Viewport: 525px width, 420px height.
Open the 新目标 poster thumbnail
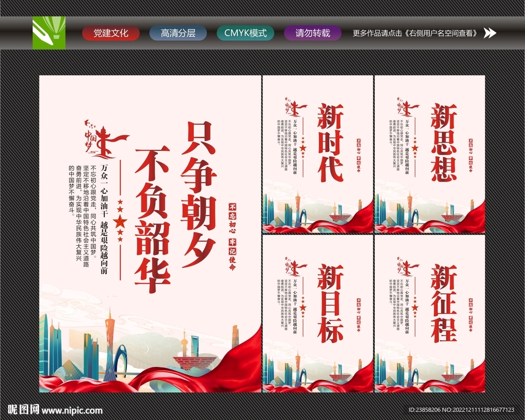click(318, 313)
